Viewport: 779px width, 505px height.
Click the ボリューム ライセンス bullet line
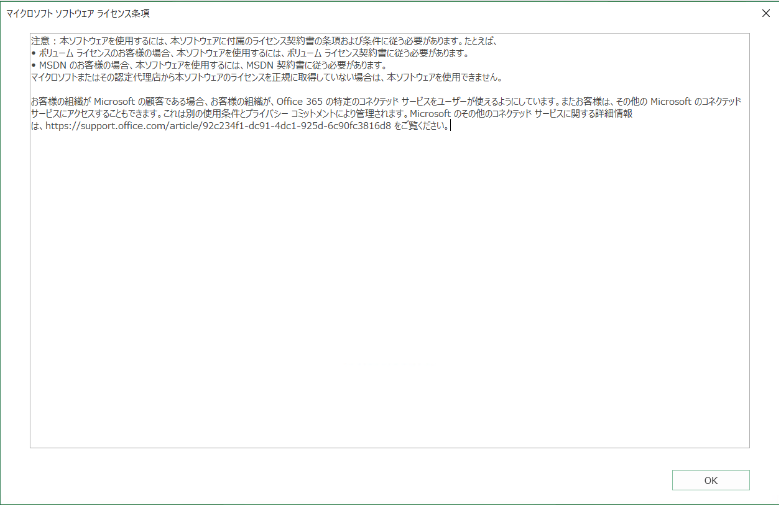pos(250,53)
